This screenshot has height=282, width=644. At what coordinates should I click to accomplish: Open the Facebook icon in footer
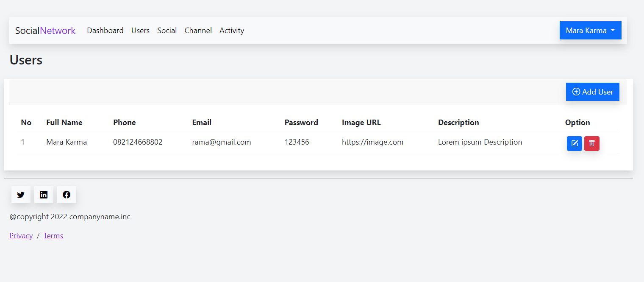pyautogui.click(x=67, y=195)
